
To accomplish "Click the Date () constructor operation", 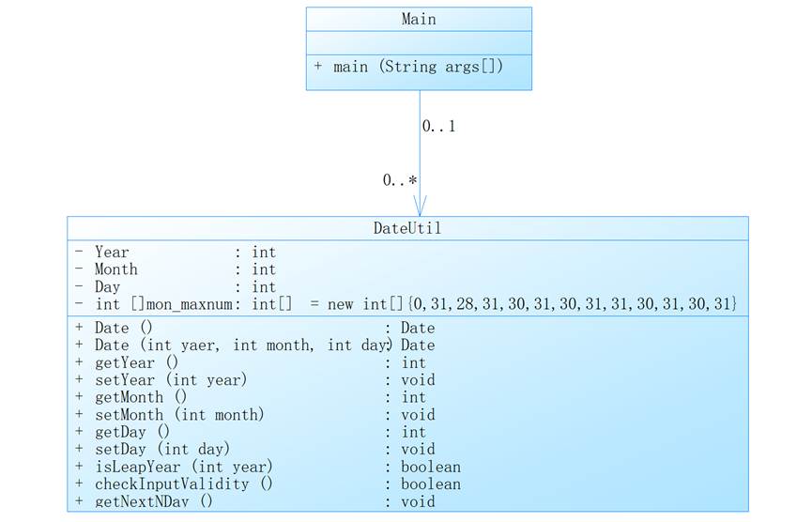I will click(254, 328).
